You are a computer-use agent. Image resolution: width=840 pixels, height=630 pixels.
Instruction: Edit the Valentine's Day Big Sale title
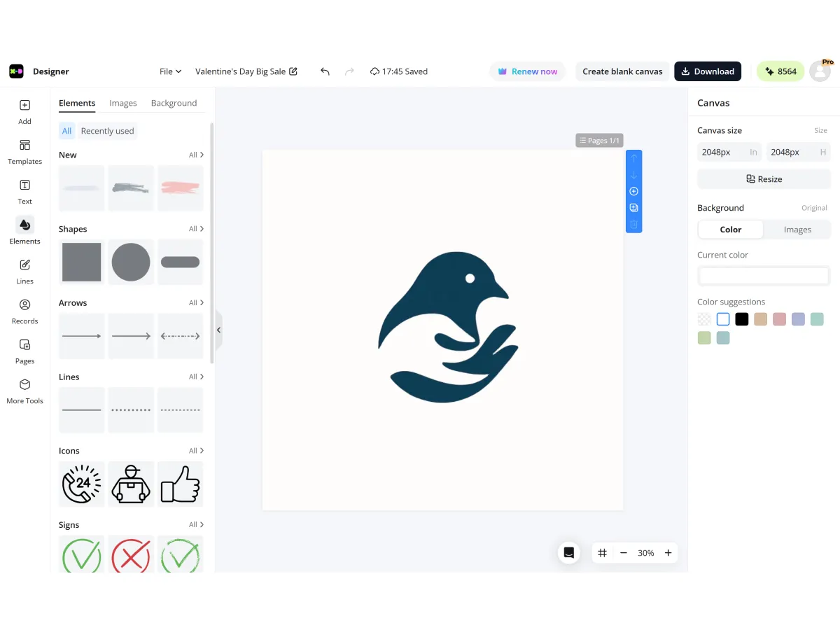point(246,71)
